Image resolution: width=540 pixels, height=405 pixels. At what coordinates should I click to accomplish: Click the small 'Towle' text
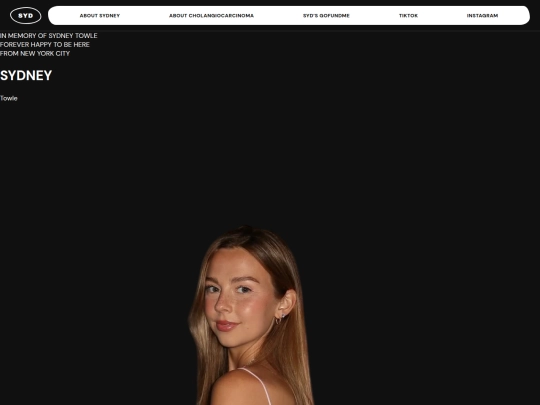tap(9, 98)
